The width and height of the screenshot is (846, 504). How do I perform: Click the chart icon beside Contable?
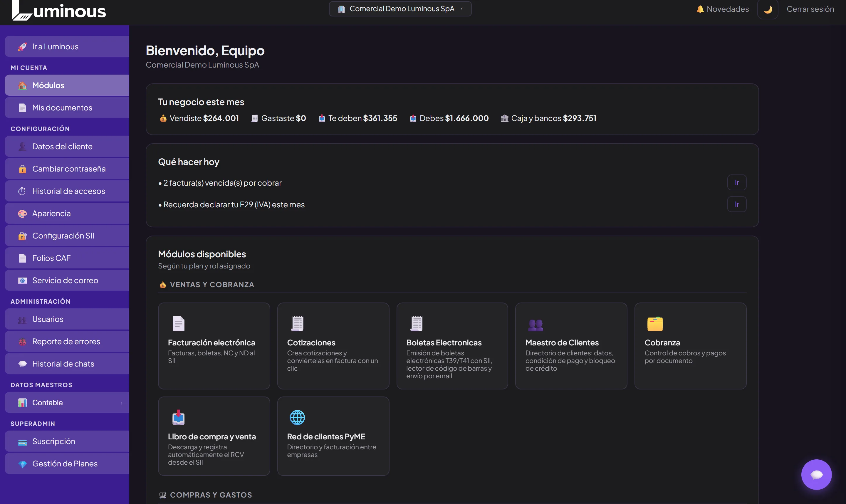click(22, 403)
